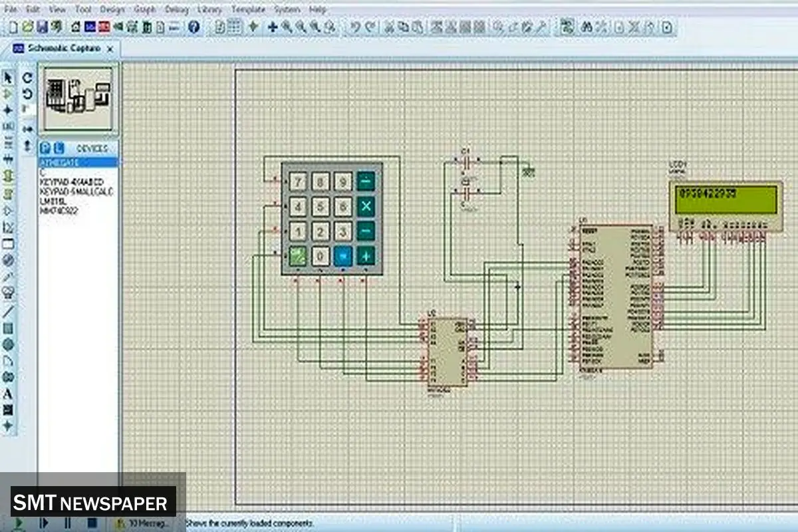Choose the Wire label mode tool
798x532 pixels.
click(x=8, y=126)
